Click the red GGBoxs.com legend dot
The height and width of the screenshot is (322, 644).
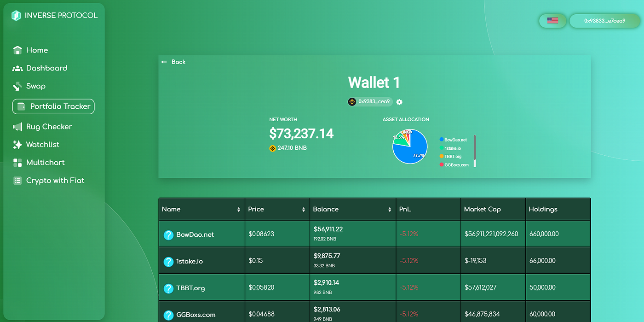tap(442, 165)
